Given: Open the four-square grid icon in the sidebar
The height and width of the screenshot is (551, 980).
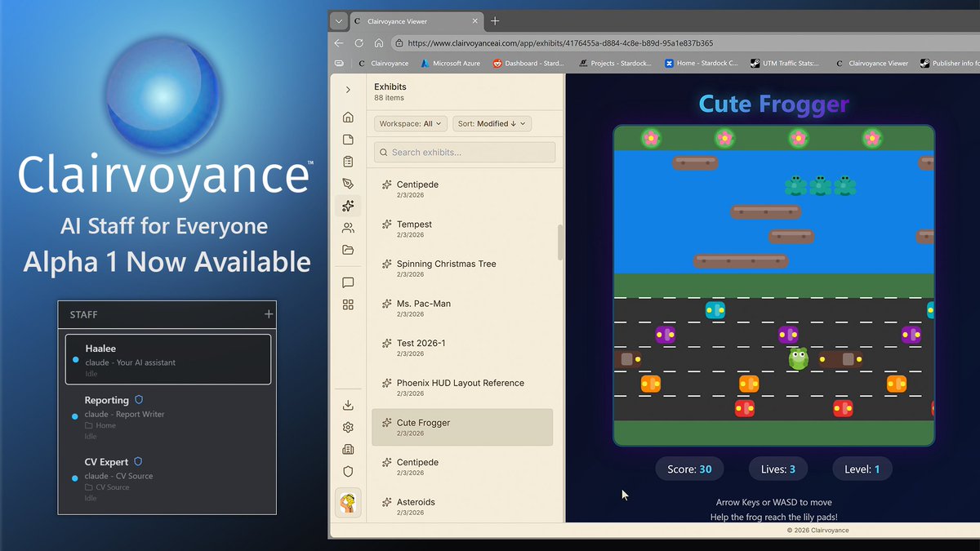Looking at the screenshot, I should coord(348,304).
